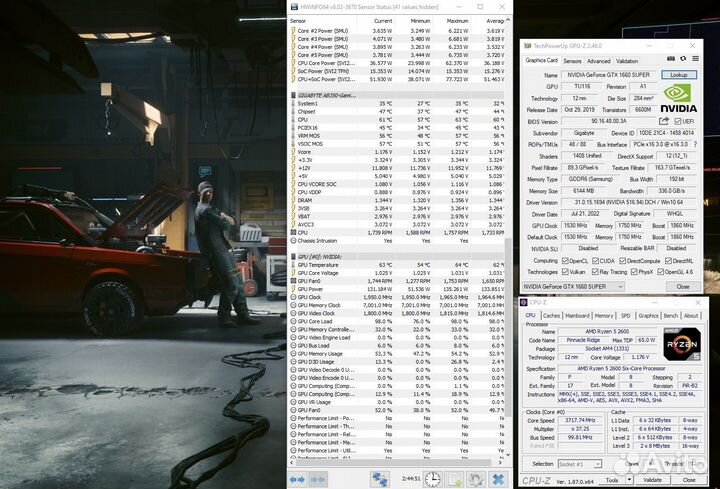Viewport: 720px width, 489px height.
Task: Click Bus Interface question mark in GPU-Z
Action: click(x=696, y=144)
